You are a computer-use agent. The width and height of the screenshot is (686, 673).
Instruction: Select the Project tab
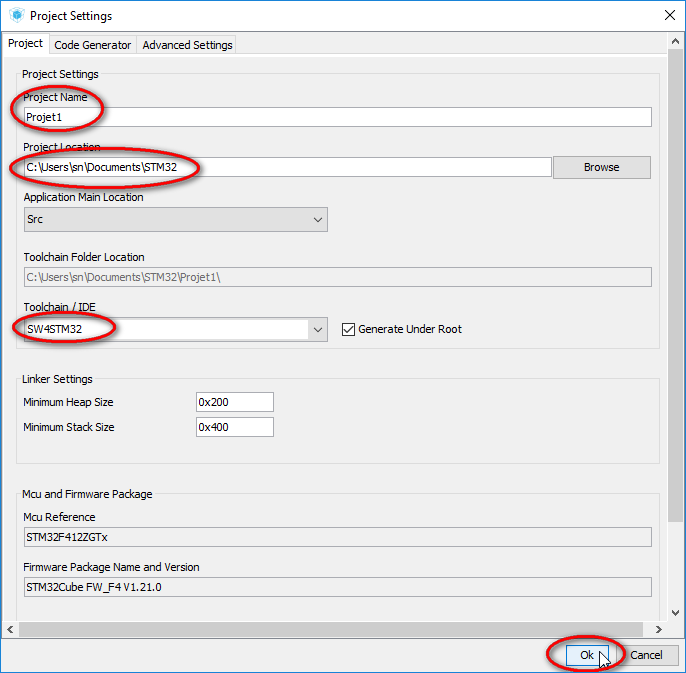pyautogui.click(x=25, y=43)
